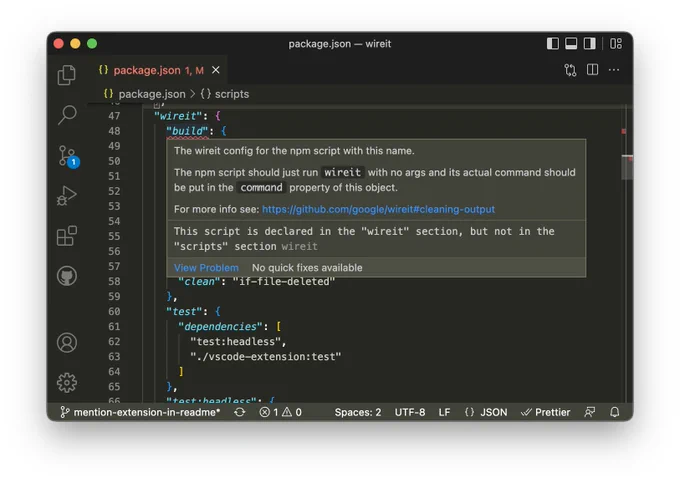Click "./vscode-extension:test" string on line 63
This screenshot has height=483, width=680.
[x=265, y=357]
